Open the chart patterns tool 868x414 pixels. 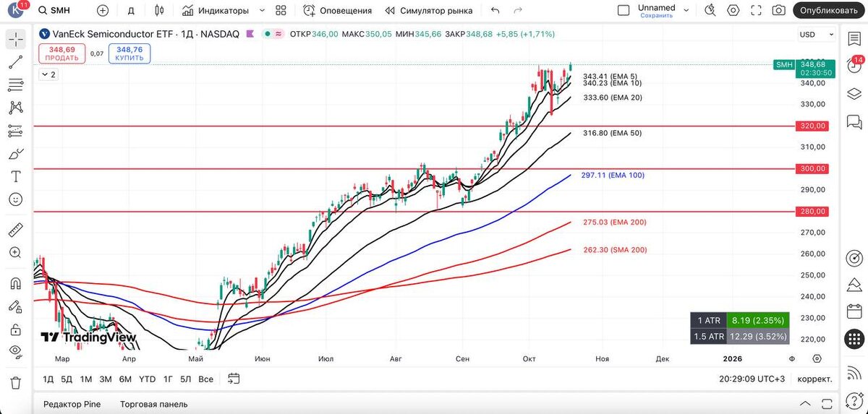pos(16,108)
